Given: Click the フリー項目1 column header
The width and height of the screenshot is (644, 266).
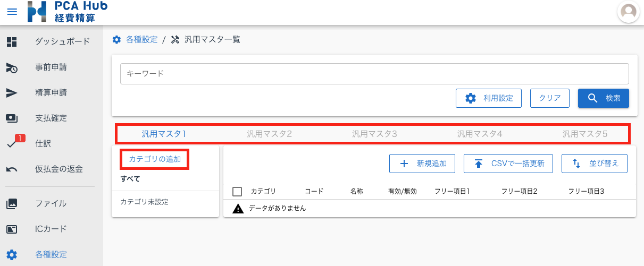Looking at the screenshot, I should pyautogui.click(x=452, y=191).
